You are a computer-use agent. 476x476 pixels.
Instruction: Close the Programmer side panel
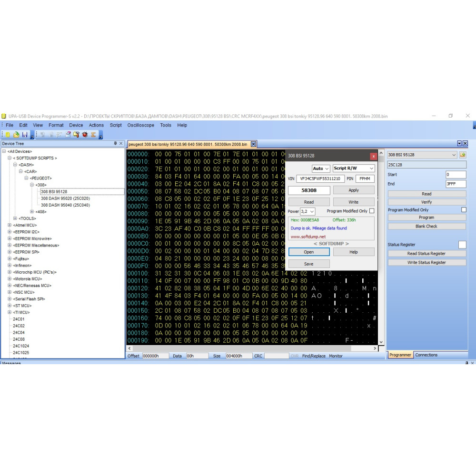tap(465, 143)
